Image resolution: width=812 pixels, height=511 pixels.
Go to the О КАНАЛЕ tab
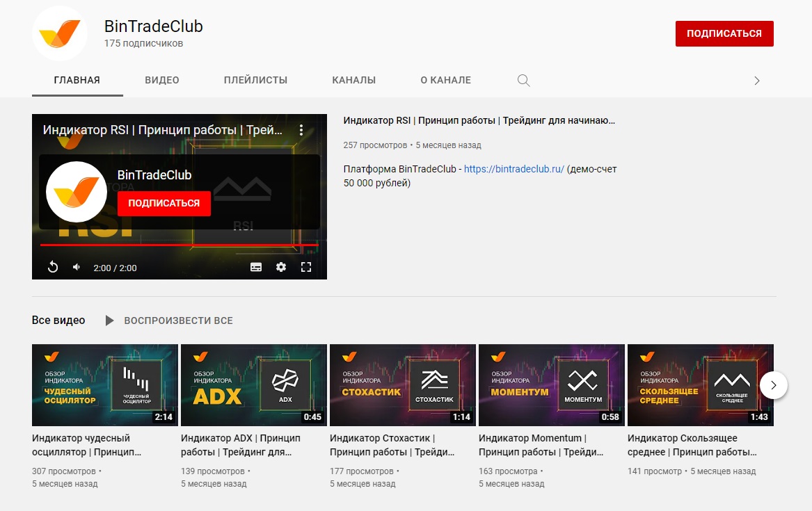(446, 80)
